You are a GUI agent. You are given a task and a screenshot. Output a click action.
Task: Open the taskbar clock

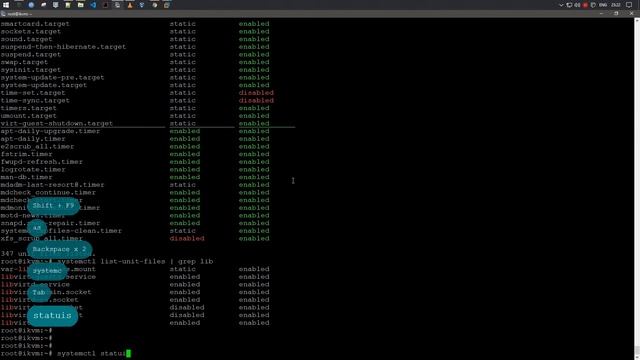pyautogui.click(x=616, y=5)
